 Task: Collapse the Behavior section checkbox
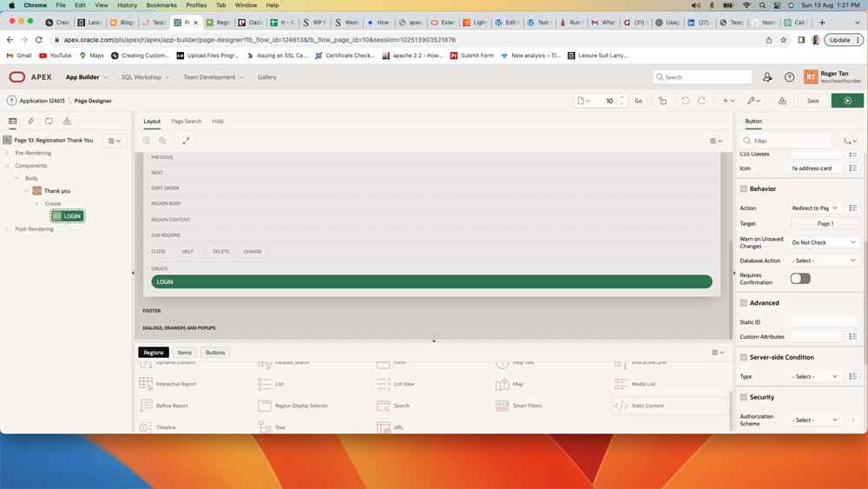tap(744, 188)
